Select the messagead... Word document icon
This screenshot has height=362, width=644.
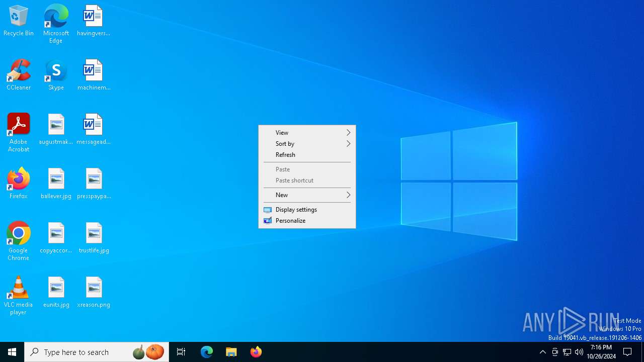coord(94,130)
